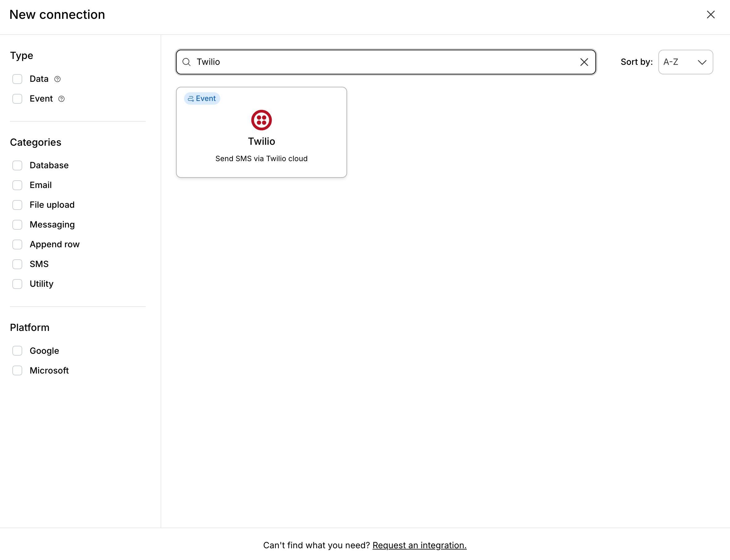The image size is (730, 560).
Task: Check the Database category filter
Action: tap(17, 165)
